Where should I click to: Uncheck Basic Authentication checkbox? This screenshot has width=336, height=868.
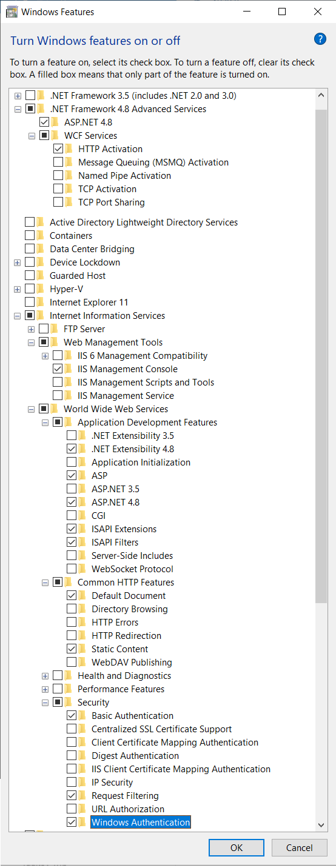(x=72, y=716)
